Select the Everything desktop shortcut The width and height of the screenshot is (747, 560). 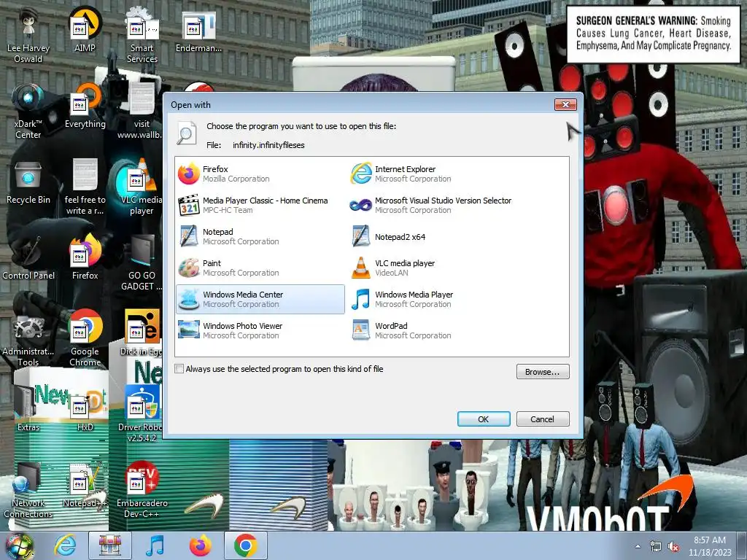tap(85, 106)
